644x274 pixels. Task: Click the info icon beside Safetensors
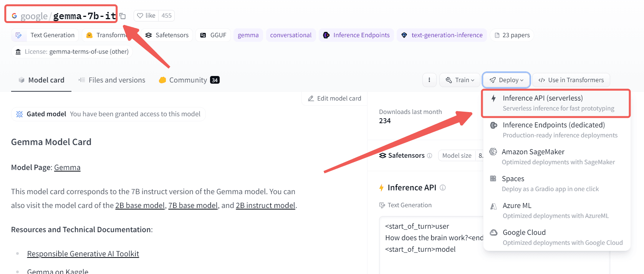429,155
